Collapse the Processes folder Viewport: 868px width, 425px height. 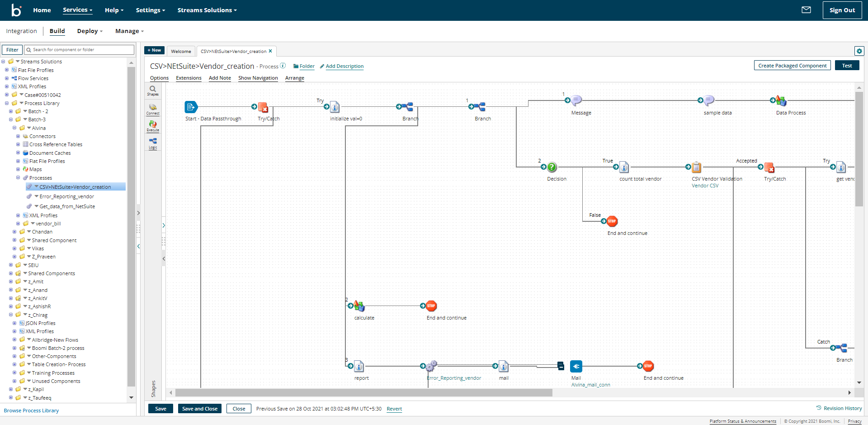click(x=18, y=178)
